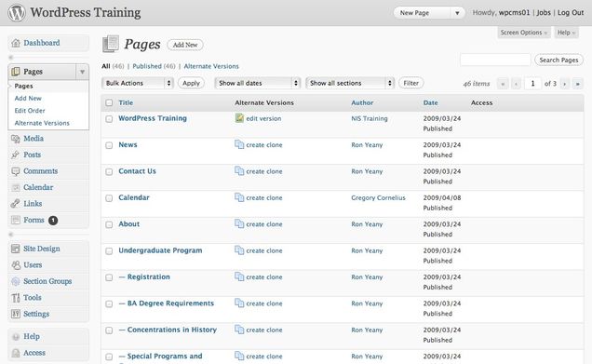Click the Forms icon in sidebar
Viewport: 592px width, 364px height.
tap(16, 220)
